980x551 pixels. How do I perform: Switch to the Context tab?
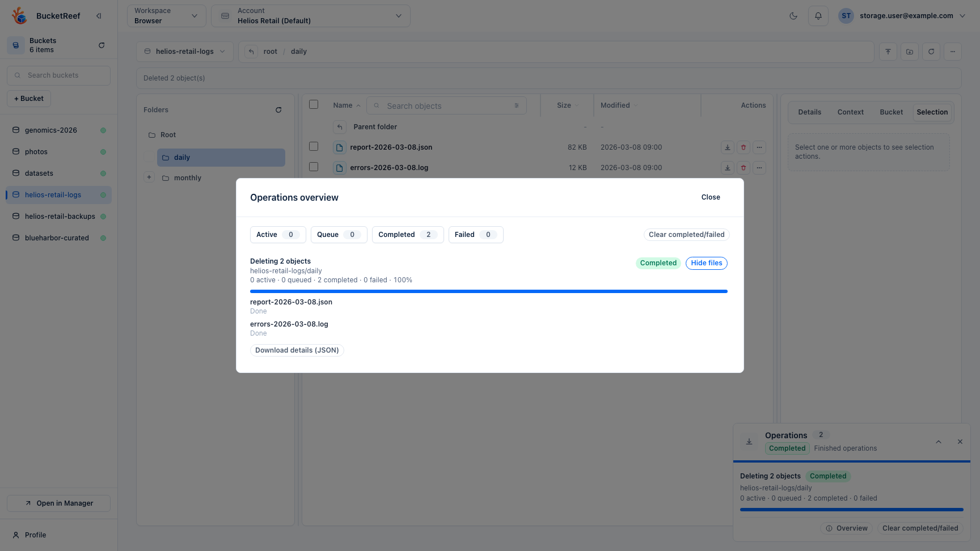click(x=851, y=112)
